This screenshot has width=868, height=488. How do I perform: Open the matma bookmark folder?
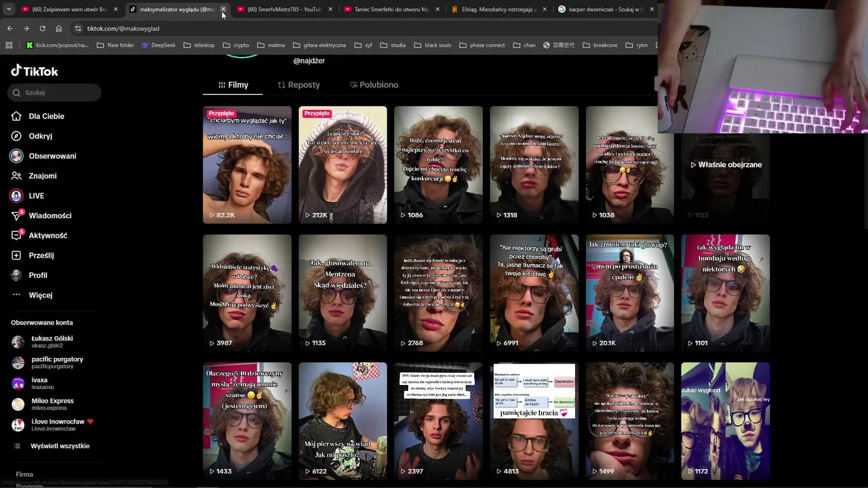click(x=271, y=45)
